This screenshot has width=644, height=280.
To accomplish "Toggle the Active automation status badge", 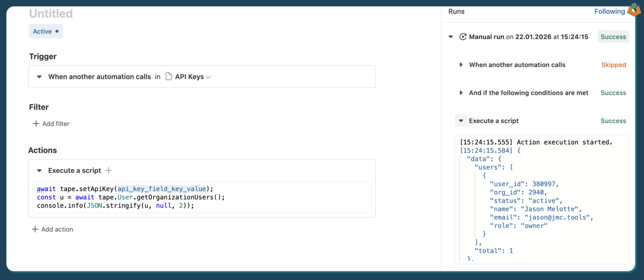I will pyautogui.click(x=46, y=32).
